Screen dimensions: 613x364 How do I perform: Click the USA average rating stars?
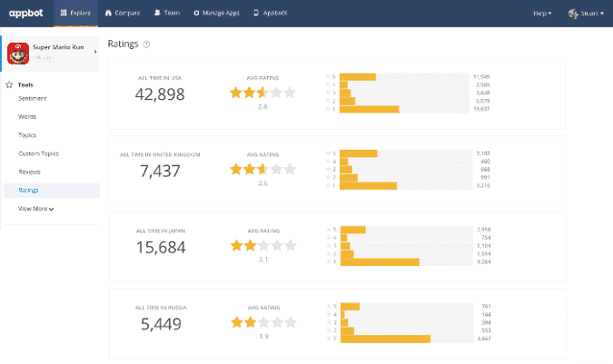coord(262,92)
